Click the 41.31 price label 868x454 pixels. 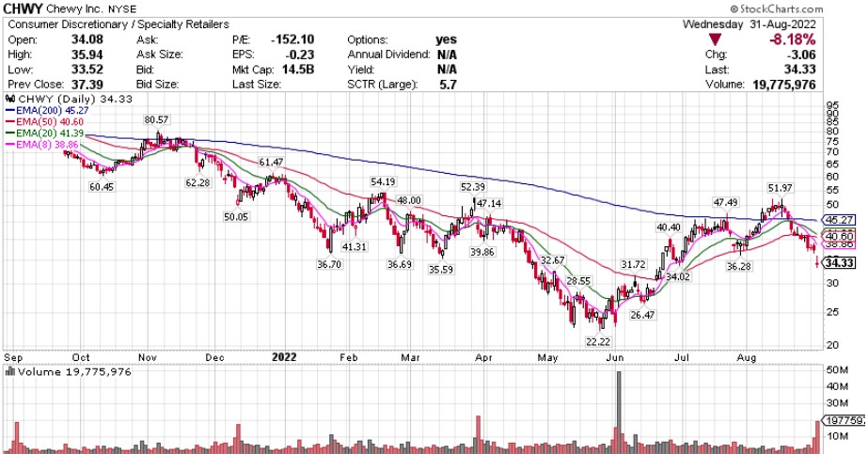pos(355,246)
